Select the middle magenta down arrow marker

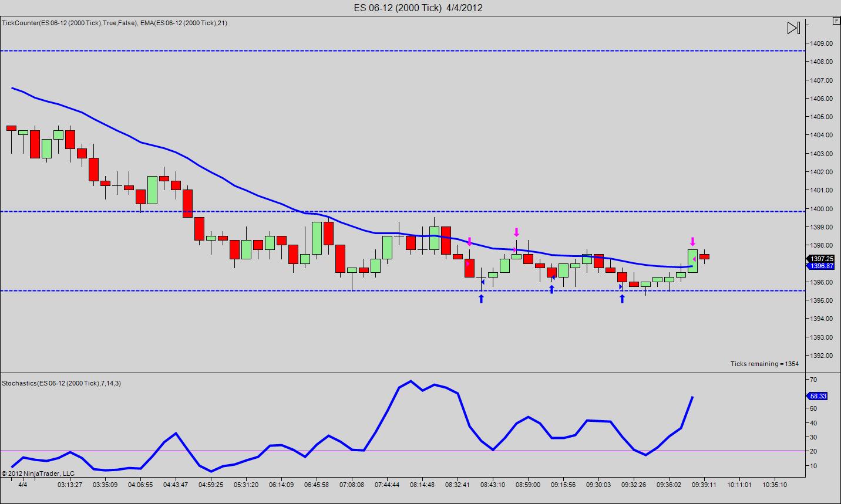click(x=516, y=231)
